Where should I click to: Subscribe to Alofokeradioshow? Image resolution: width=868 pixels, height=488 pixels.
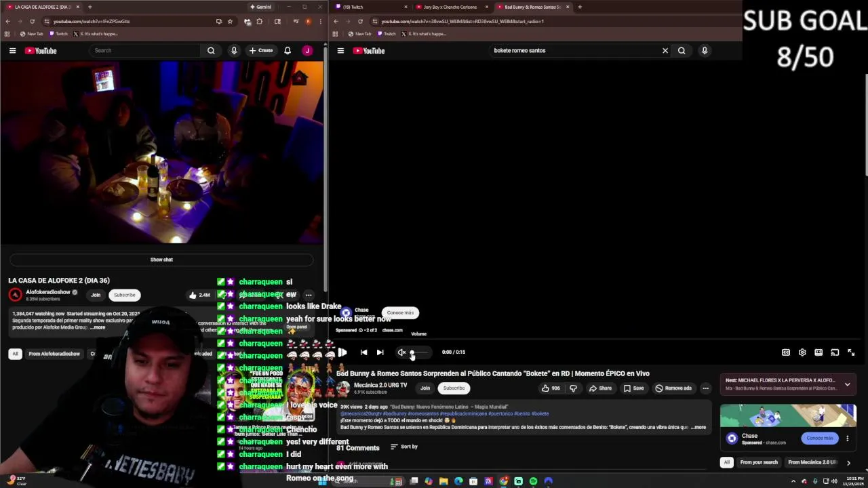[125, 295]
